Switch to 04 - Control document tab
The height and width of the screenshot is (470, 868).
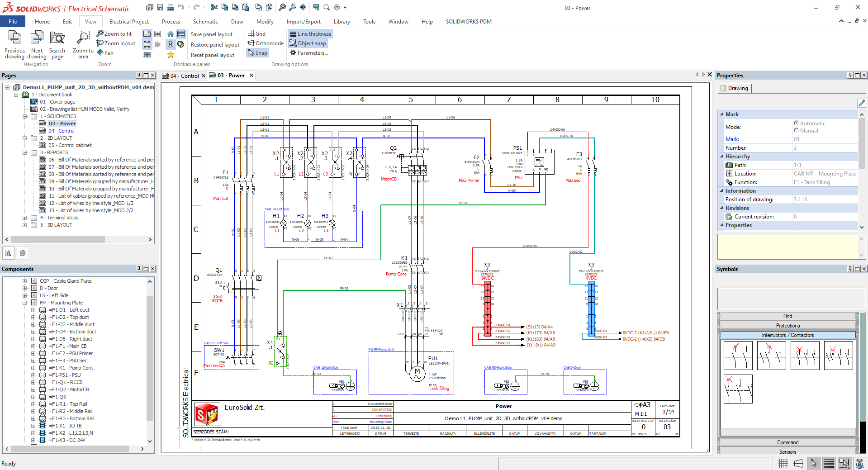184,76
